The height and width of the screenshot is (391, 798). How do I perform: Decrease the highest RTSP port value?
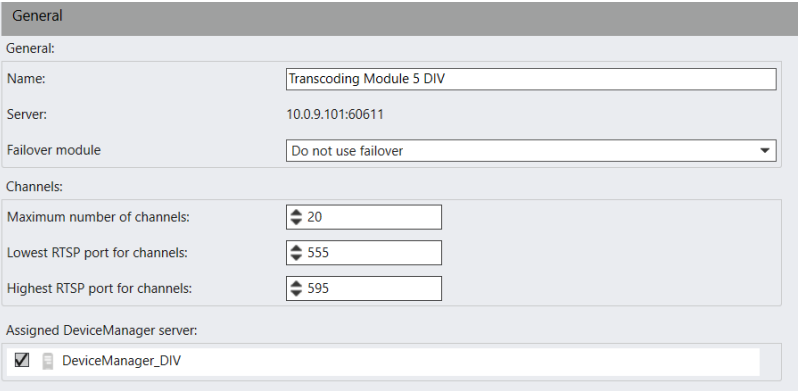pos(296,293)
